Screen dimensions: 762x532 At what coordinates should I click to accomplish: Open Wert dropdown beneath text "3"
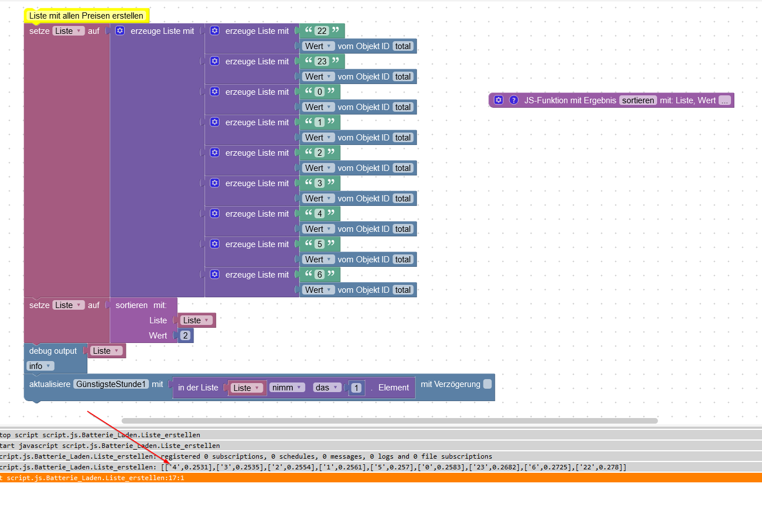tap(319, 199)
